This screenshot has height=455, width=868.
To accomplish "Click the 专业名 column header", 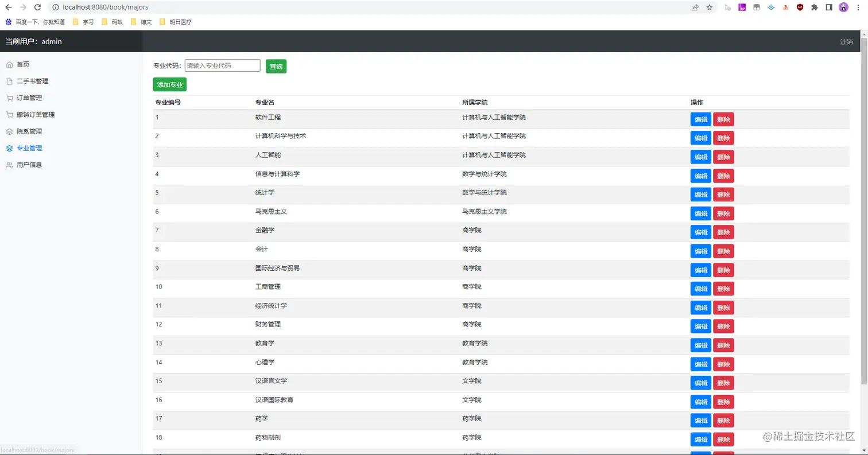I will pos(265,103).
